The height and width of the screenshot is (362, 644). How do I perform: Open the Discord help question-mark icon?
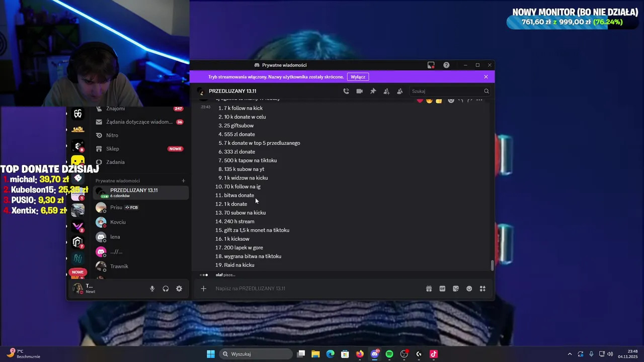(x=446, y=65)
